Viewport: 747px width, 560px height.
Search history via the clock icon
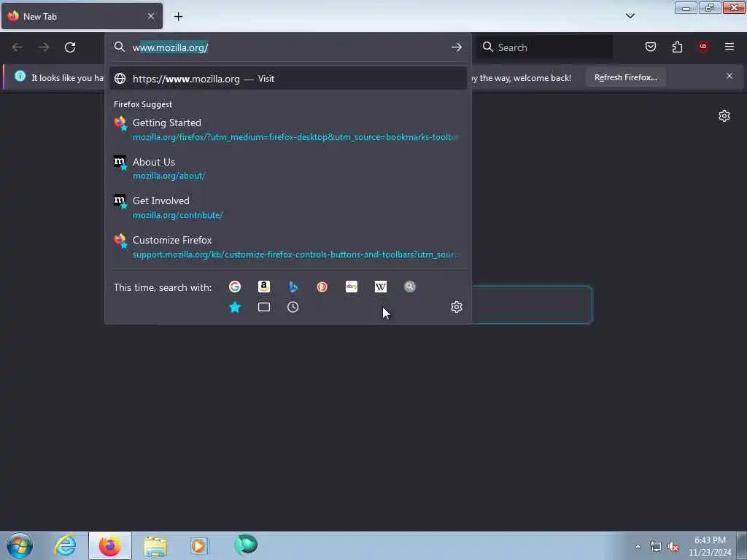pos(293,307)
